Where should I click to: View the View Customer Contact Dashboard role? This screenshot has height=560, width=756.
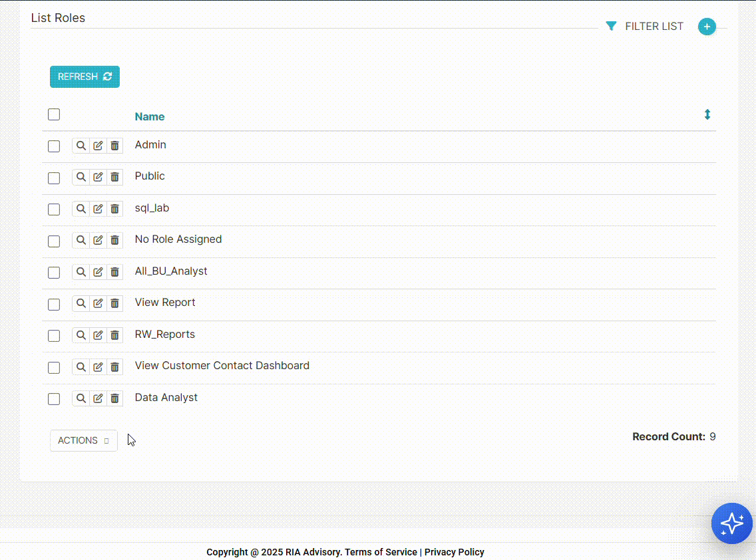81,366
